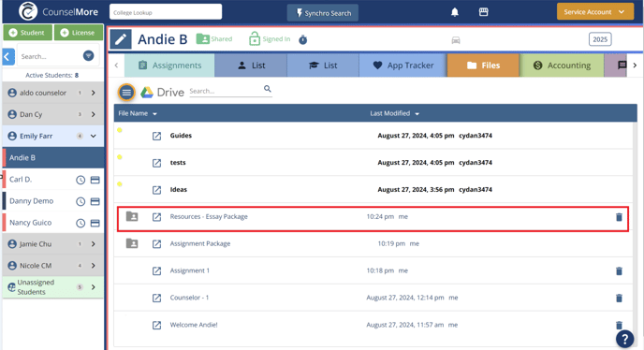Expand Nicole CM student group
The height and width of the screenshot is (350, 644).
(94, 266)
